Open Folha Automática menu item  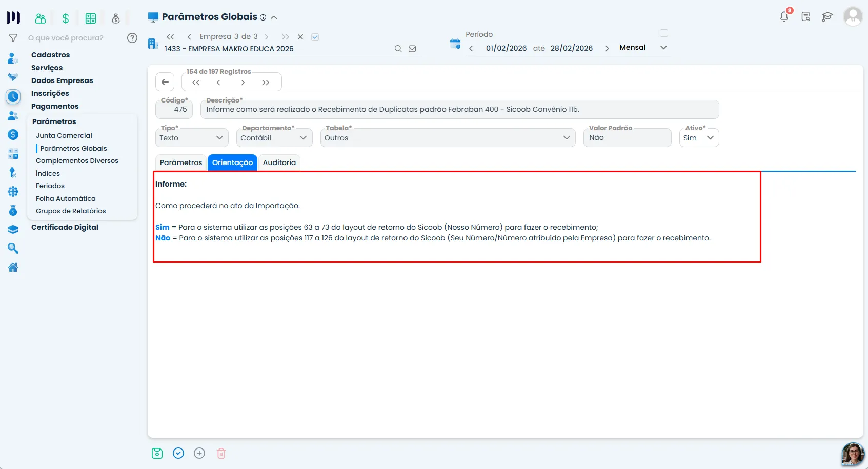66,198
